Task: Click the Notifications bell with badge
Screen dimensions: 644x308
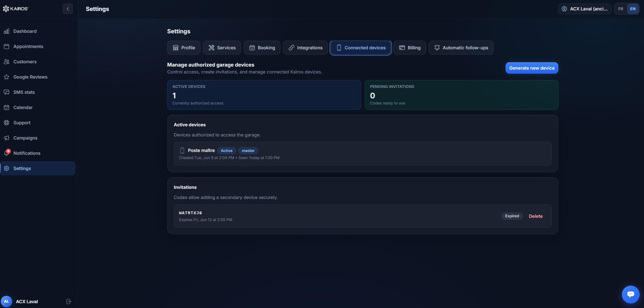Action: (x=7, y=152)
